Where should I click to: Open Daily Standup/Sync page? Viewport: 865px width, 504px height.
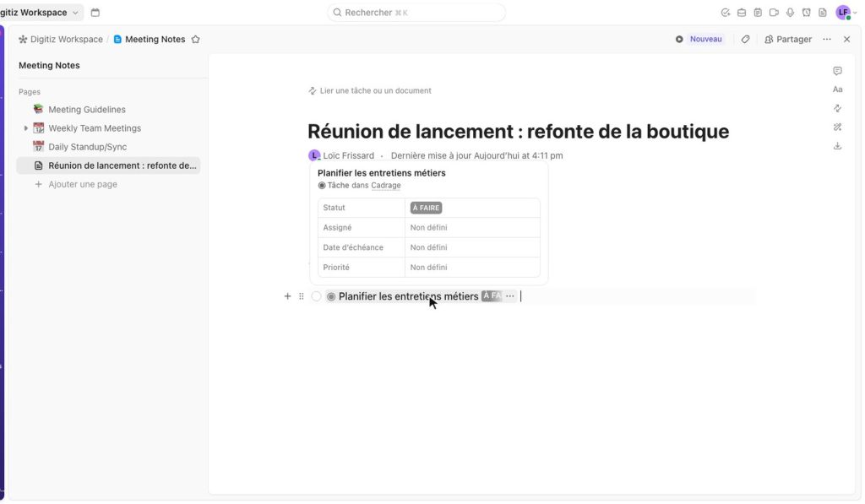click(87, 147)
